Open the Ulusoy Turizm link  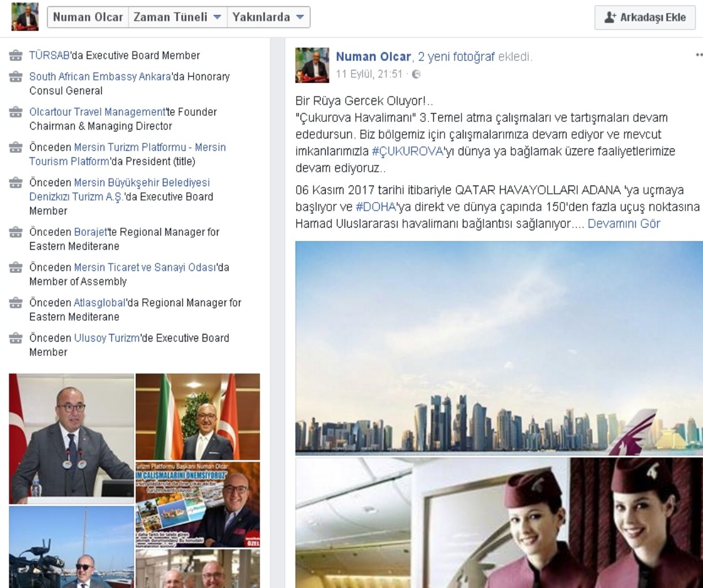pyautogui.click(x=107, y=338)
